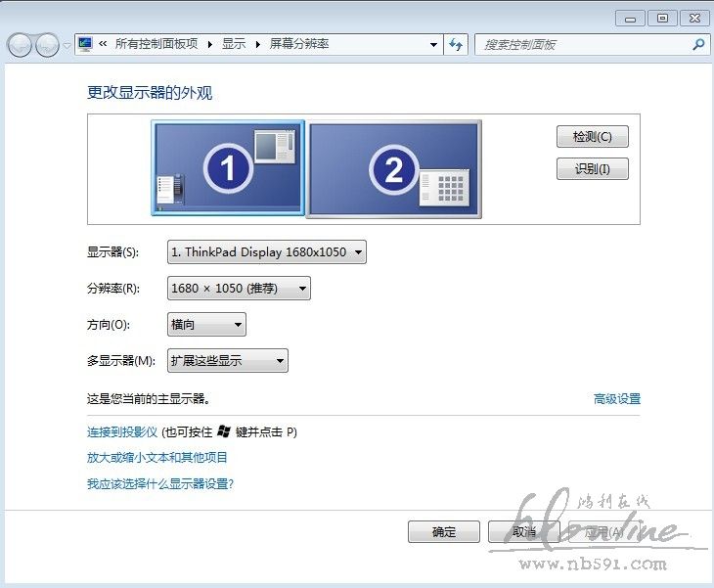Click the magnifier search icon
This screenshot has width=714, height=588.
(x=698, y=45)
